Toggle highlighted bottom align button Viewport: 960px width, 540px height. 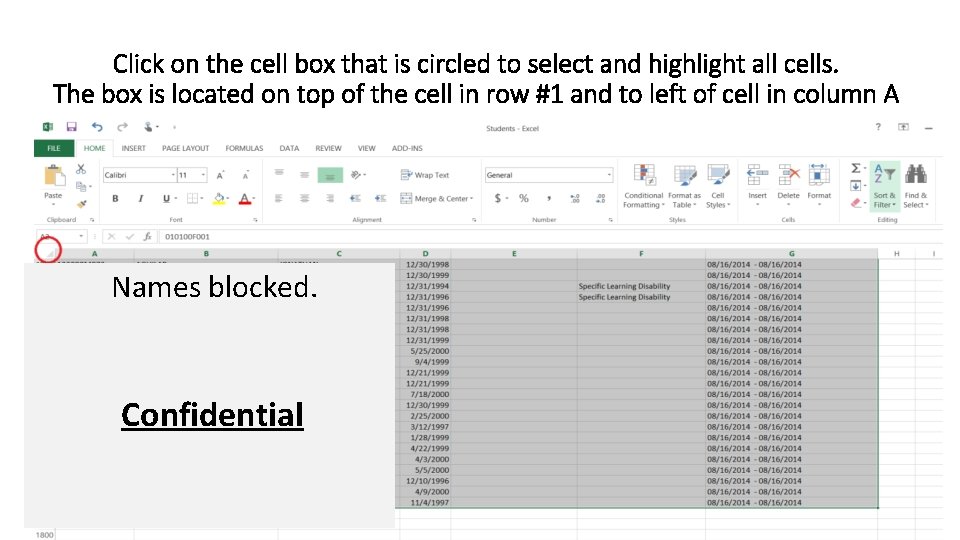pyautogui.click(x=330, y=175)
